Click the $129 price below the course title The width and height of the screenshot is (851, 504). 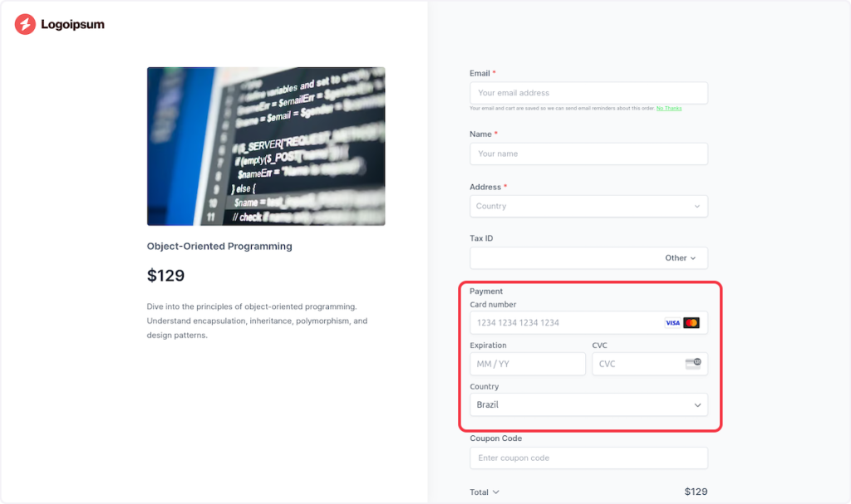tap(165, 276)
